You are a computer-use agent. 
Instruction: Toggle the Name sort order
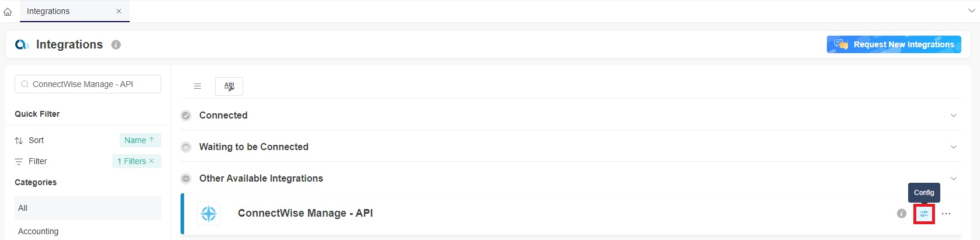click(140, 140)
